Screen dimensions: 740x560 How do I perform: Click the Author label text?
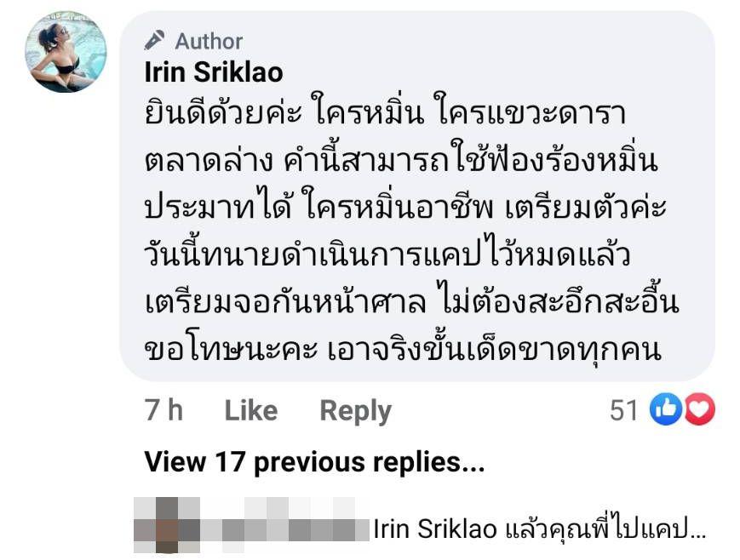coord(209,41)
